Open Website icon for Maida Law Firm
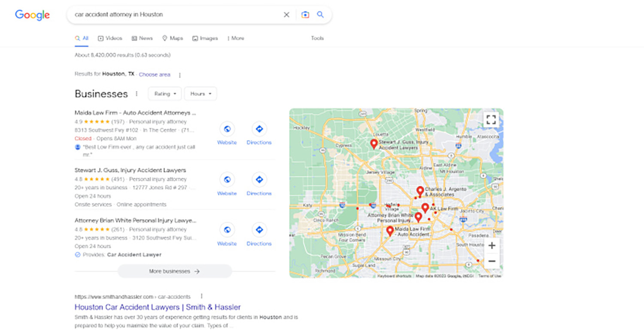The image size is (644, 333). (x=227, y=129)
